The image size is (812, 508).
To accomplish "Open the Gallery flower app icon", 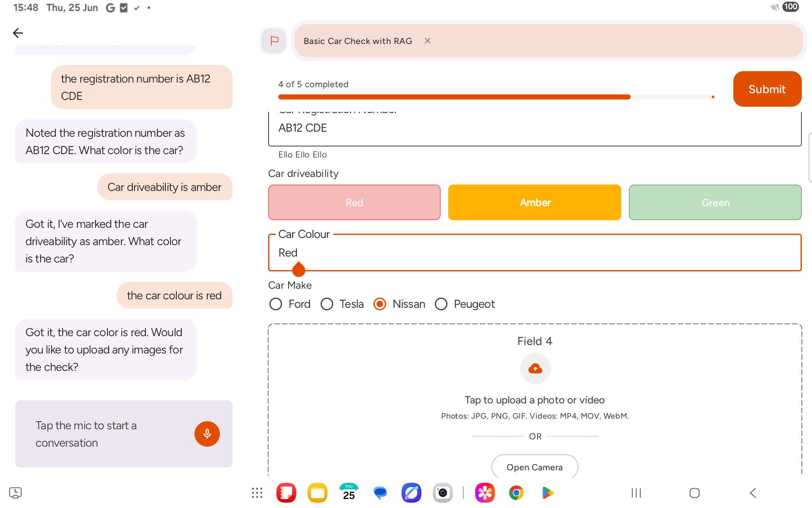I will pyautogui.click(x=485, y=493).
